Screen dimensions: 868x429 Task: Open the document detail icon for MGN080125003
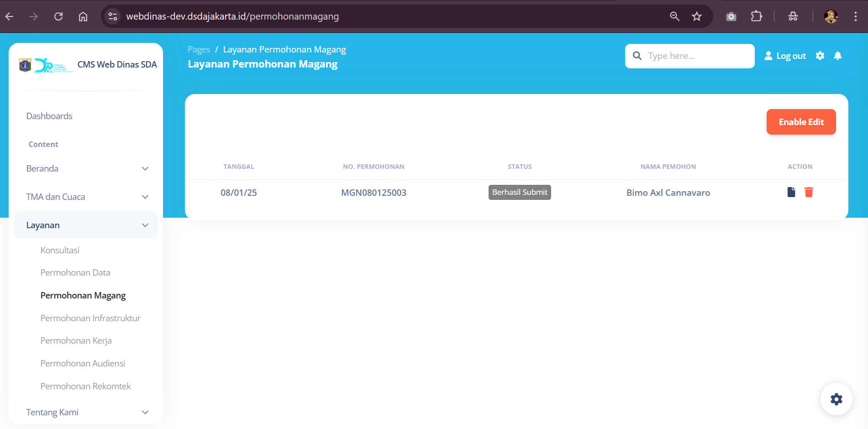tap(791, 192)
